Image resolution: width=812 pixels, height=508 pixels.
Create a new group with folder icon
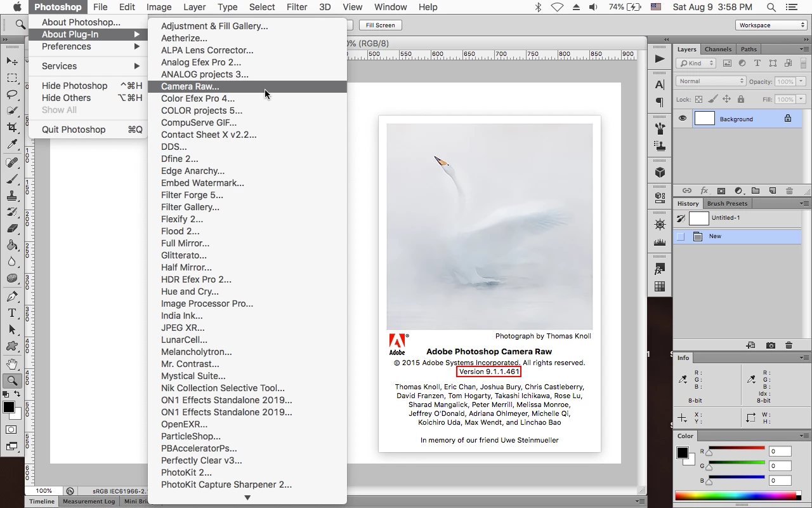coord(756,190)
